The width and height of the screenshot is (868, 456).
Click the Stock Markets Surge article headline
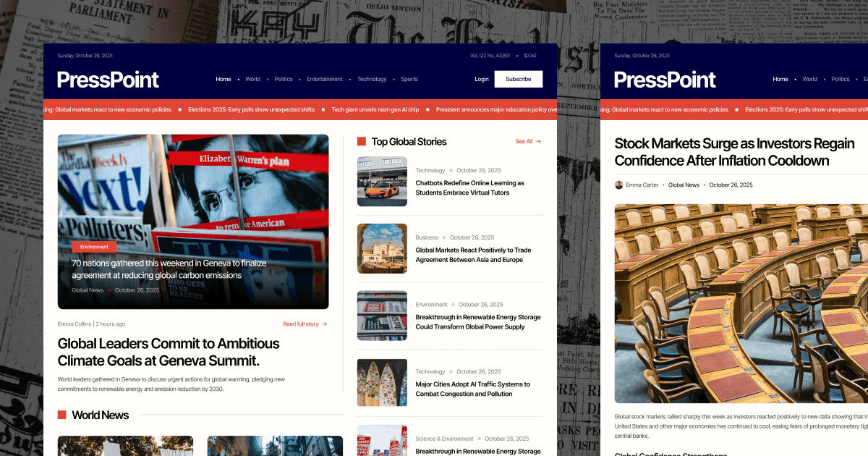[x=734, y=152]
